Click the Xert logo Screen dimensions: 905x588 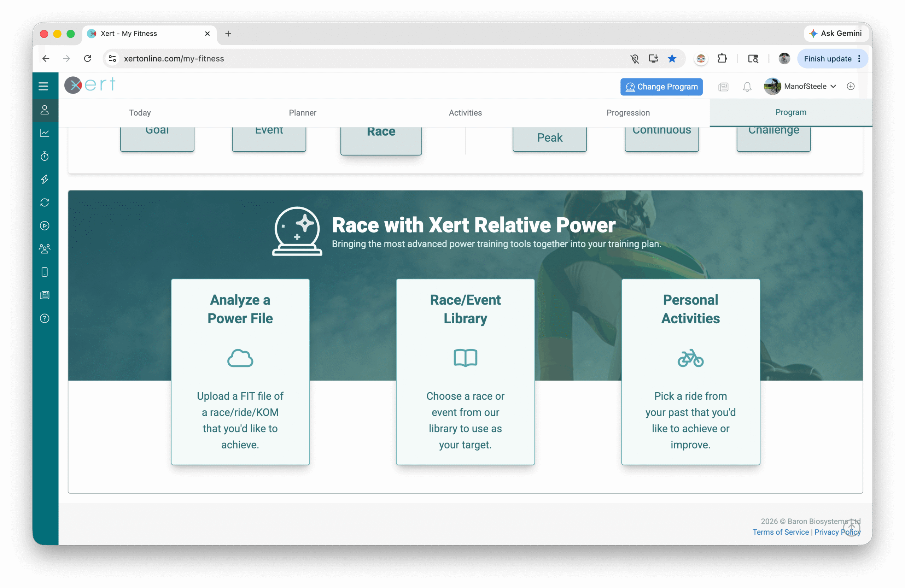[90, 85]
